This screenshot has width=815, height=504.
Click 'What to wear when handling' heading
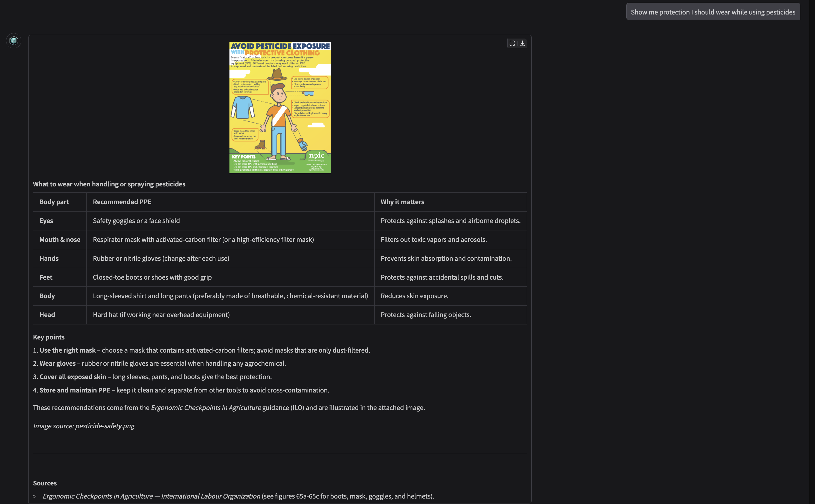tap(109, 184)
